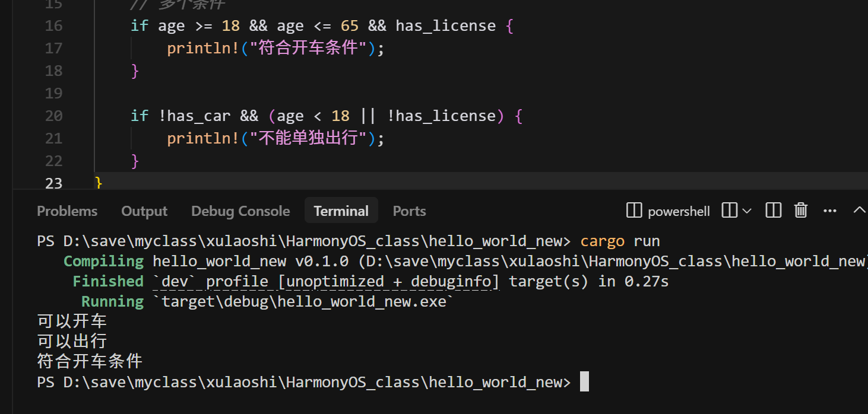Click "cargo run" command in the terminal
868x414 pixels.
(620, 241)
